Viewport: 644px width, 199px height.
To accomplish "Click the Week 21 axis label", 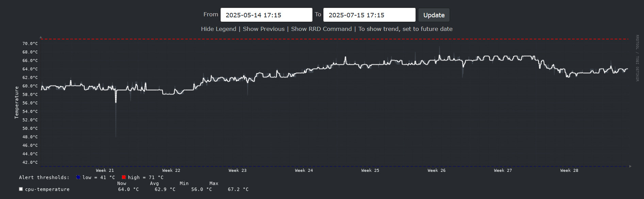I will (x=105, y=170).
